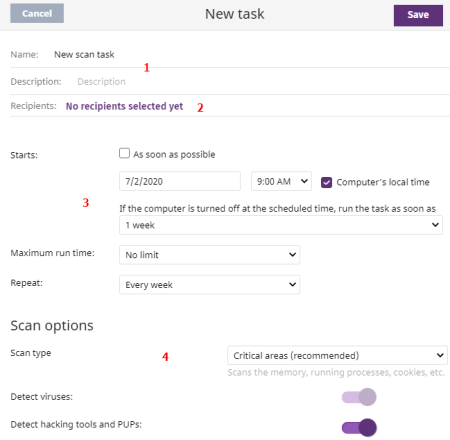Click the chevron arrow on Scan type box
This screenshot has height=440, width=450.
(x=440, y=355)
